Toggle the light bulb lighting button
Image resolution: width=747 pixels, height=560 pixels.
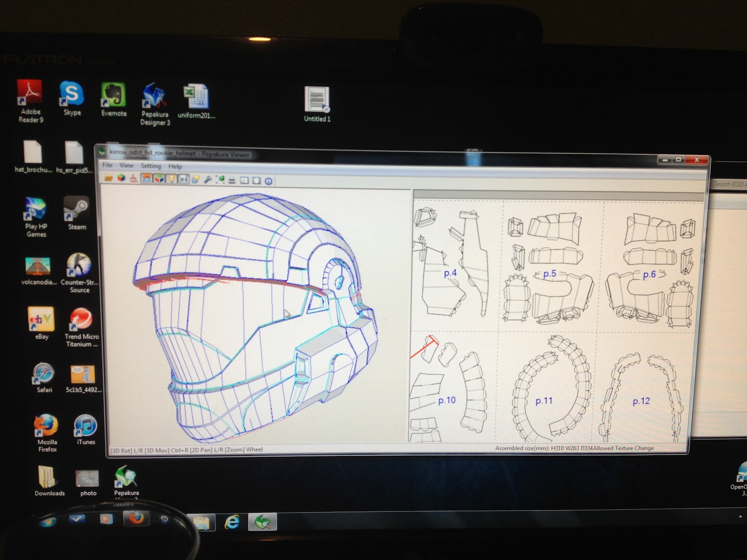coord(171,179)
